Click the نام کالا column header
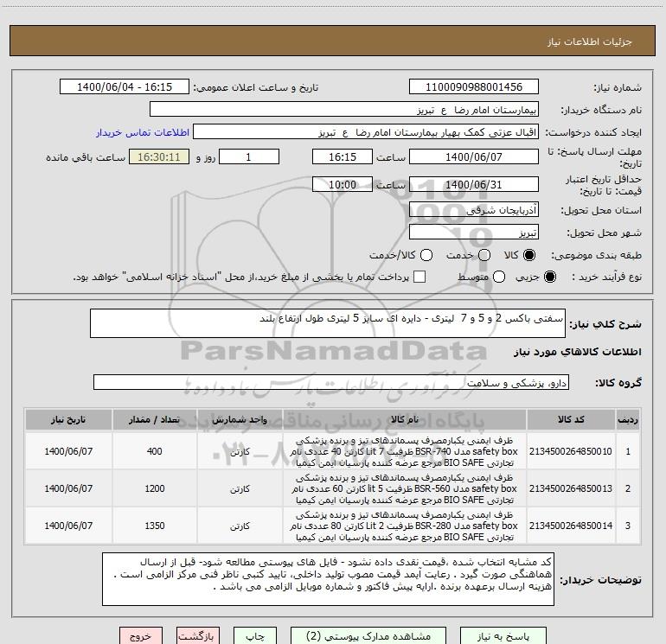Image resolution: width=666 pixels, height=644 pixels. (405, 419)
